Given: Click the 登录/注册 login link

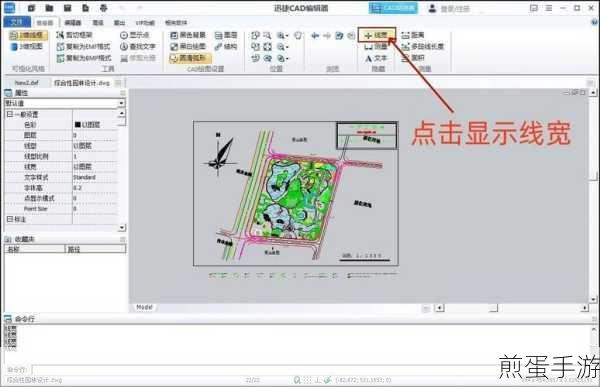Looking at the screenshot, I should click(455, 8).
